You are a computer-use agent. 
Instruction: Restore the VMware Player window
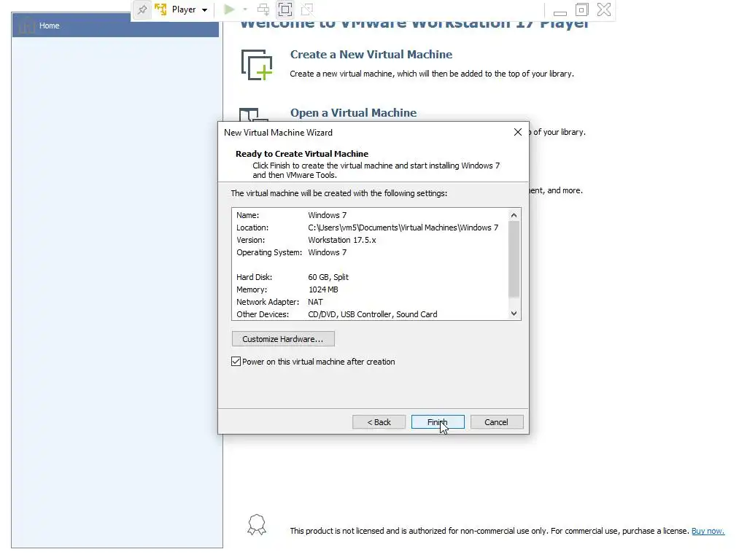click(x=581, y=9)
